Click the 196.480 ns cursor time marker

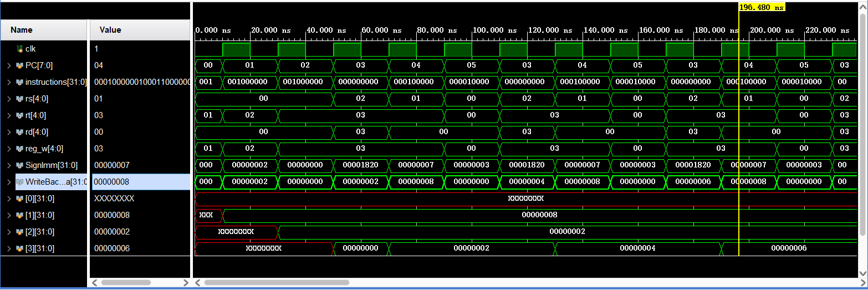tap(762, 7)
